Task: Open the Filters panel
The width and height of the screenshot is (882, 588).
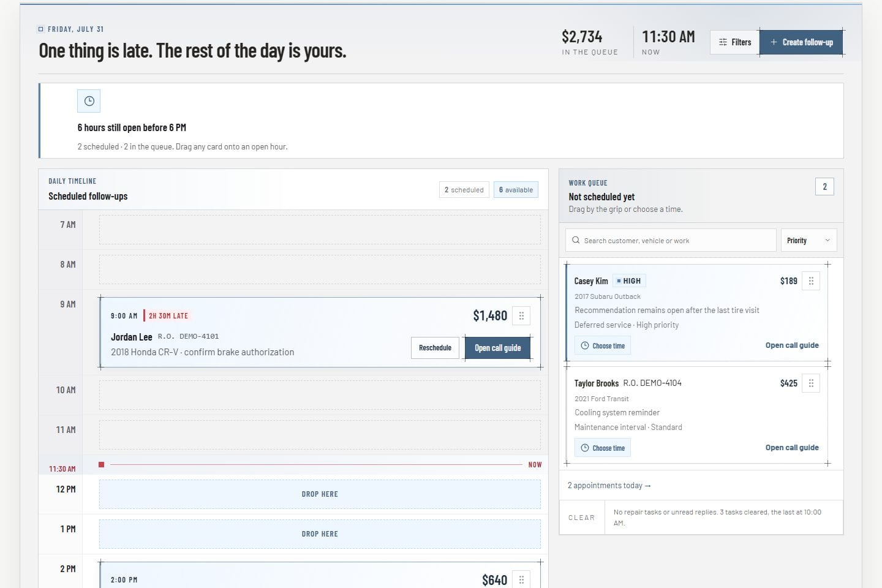Action: 734,42
